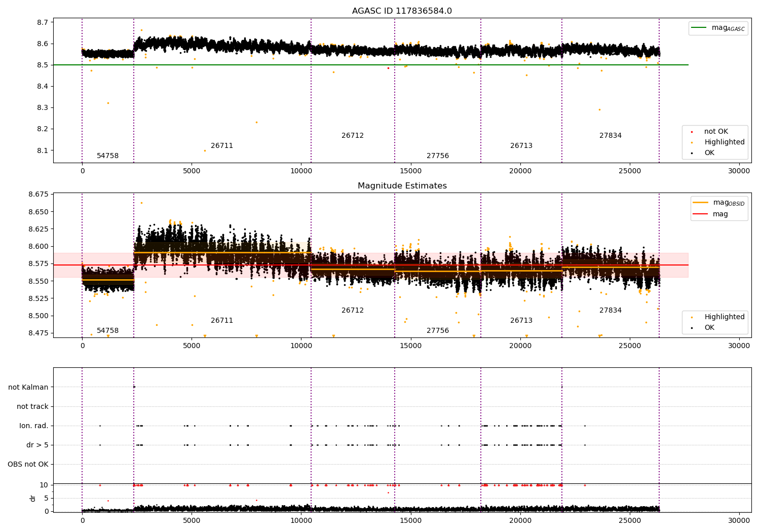Click y-axis tick 8.4 in top plot
This screenshot has height=532, width=760.
pyautogui.click(x=43, y=87)
